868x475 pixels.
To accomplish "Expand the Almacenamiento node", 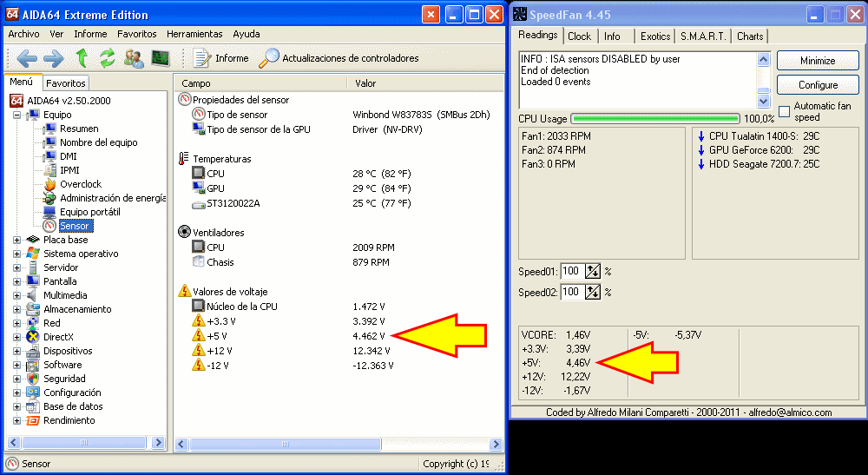I will click(16, 309).
